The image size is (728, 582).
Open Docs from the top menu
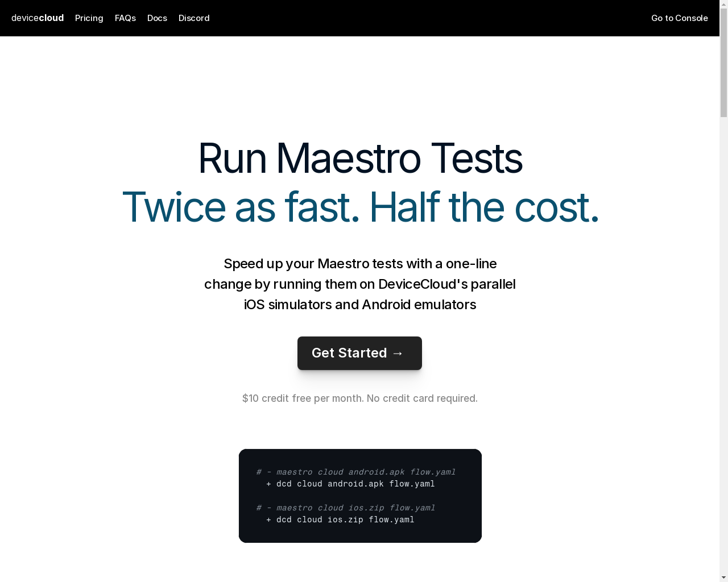157,18
